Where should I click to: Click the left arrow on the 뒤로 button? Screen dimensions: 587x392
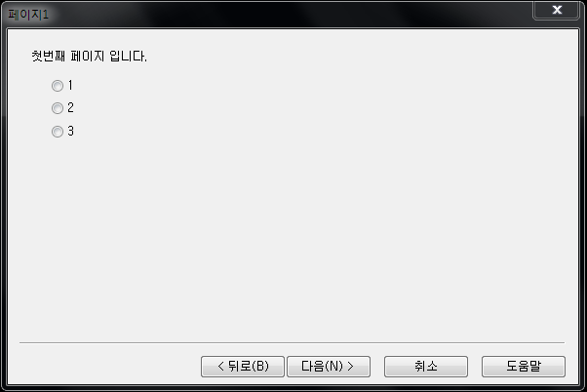click(220, 367)
